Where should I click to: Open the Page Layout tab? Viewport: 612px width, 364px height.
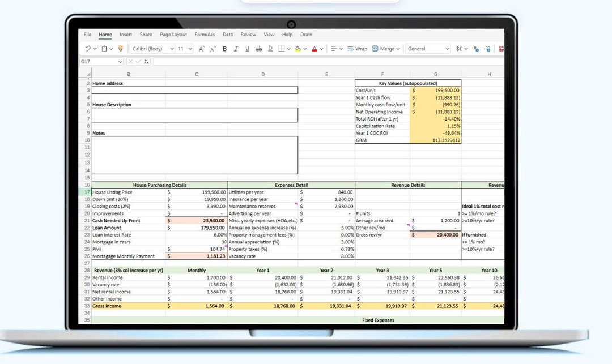click(173, 34)
